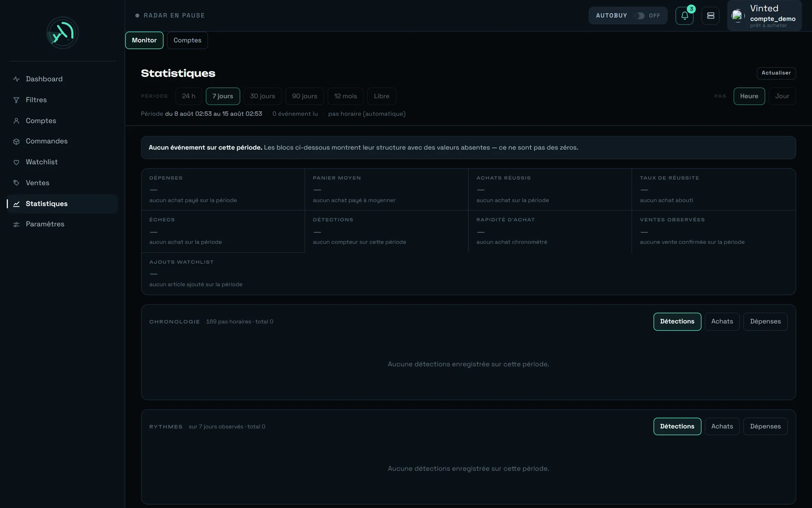
Task: Click the Dépenses stat card
Action: point(223,189)
